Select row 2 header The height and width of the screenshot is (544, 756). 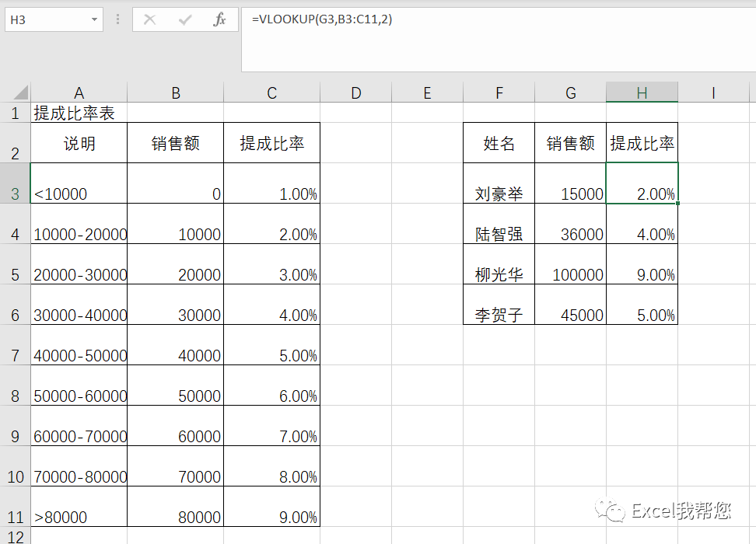(16, 143)
